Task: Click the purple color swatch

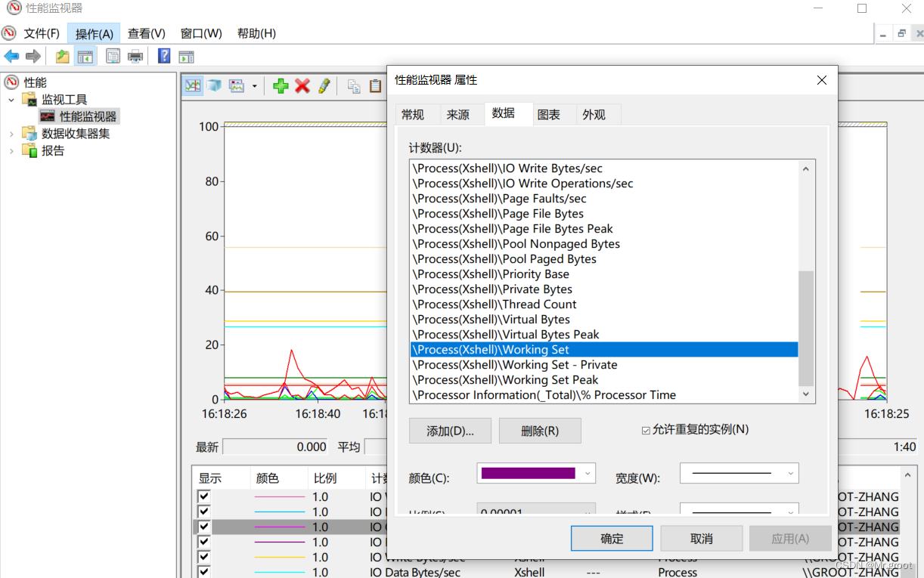Action: 530,471
